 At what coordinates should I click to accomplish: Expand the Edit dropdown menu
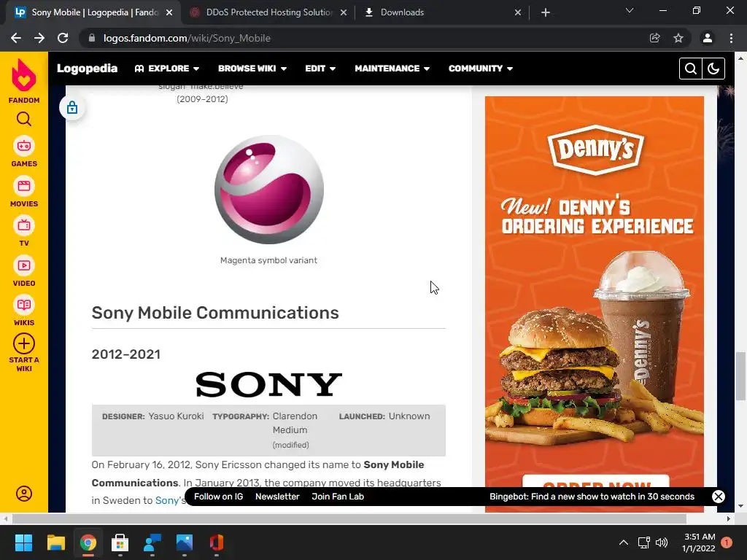[320, 69]
